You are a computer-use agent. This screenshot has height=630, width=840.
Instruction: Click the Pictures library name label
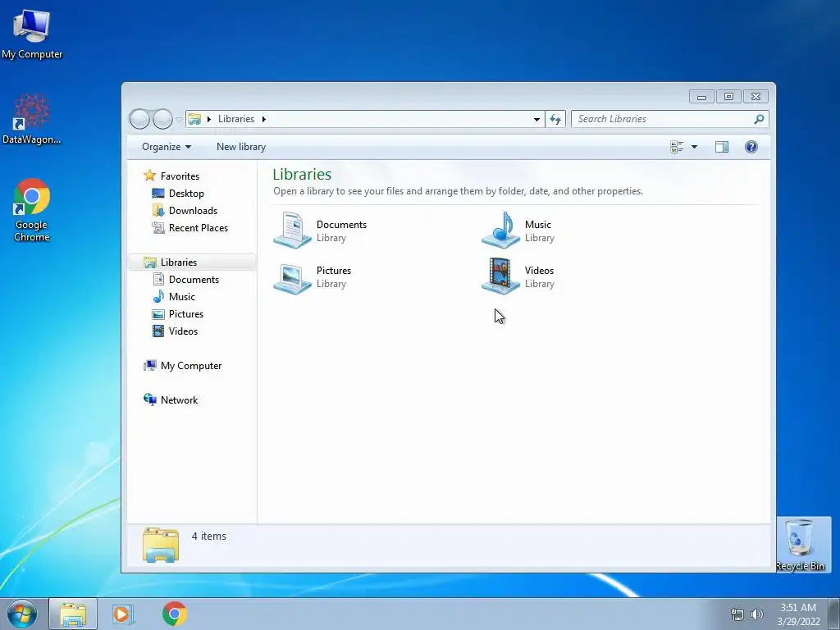(x=334, y=271)
